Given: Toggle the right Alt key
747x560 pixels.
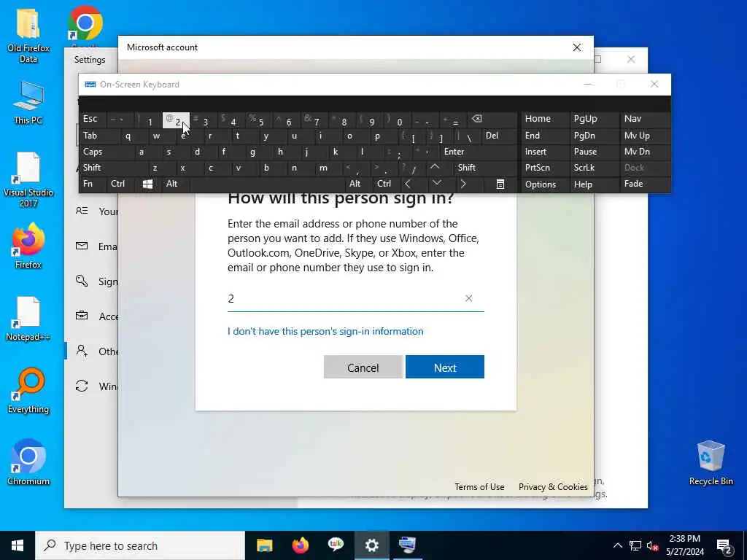Looking at the screenshot, I should click(357, 184).
